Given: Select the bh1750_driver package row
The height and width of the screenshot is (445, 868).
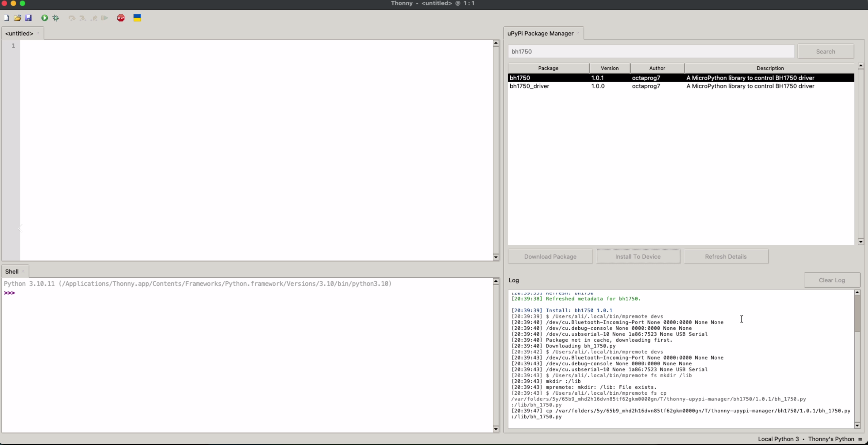Looking at the screenshot, I should [529, 86].
